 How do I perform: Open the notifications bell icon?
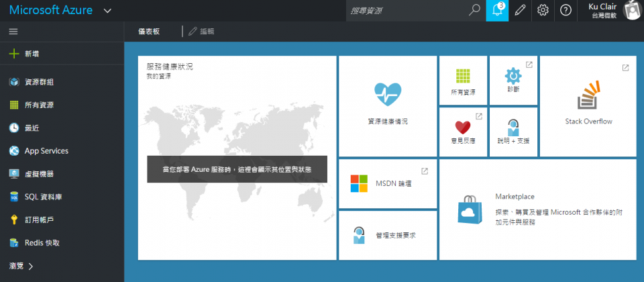[497, 10]
